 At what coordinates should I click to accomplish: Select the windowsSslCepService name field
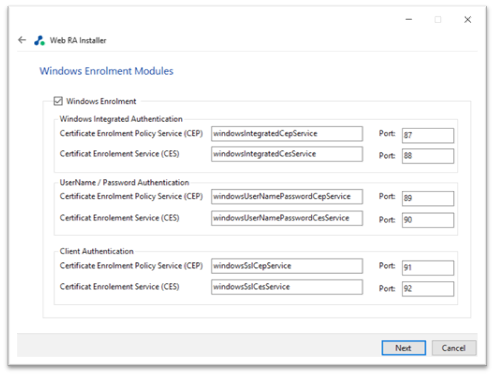pyautogui.click(x=287, y=266)
